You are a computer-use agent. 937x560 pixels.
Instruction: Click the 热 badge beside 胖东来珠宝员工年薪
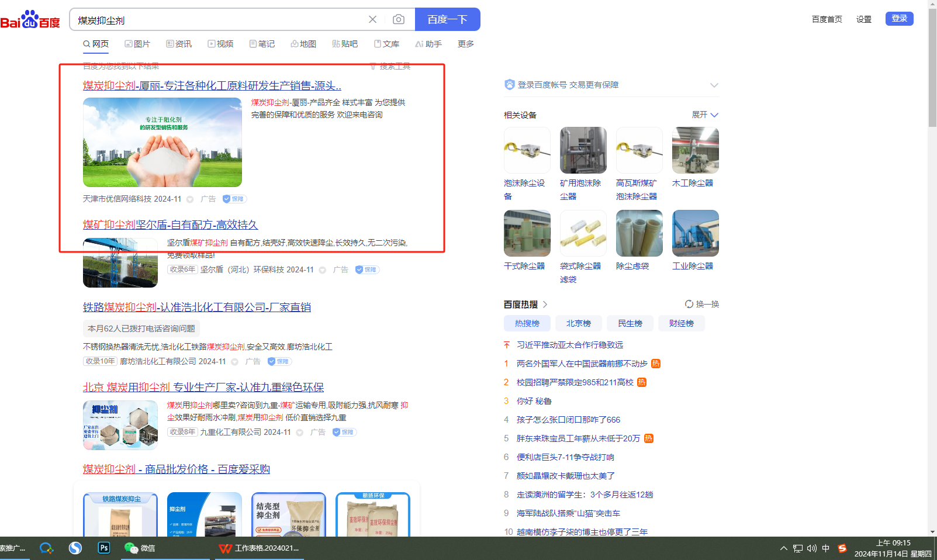649,438
